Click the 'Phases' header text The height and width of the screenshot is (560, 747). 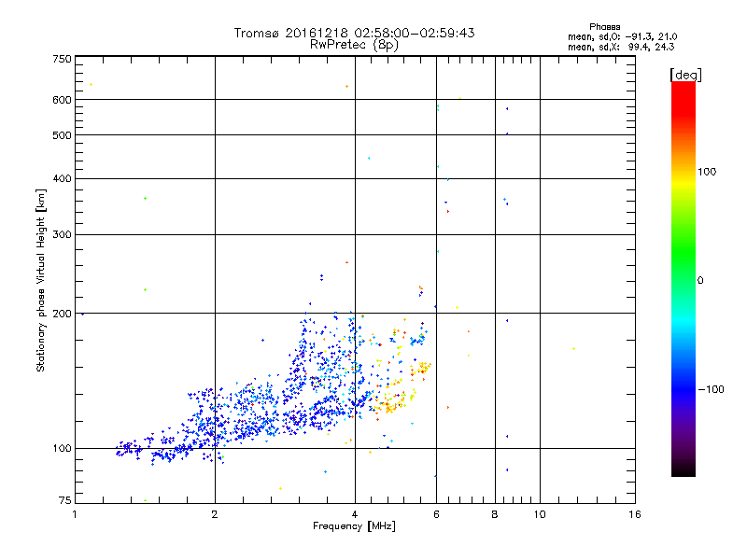click(x=604, y=27)
